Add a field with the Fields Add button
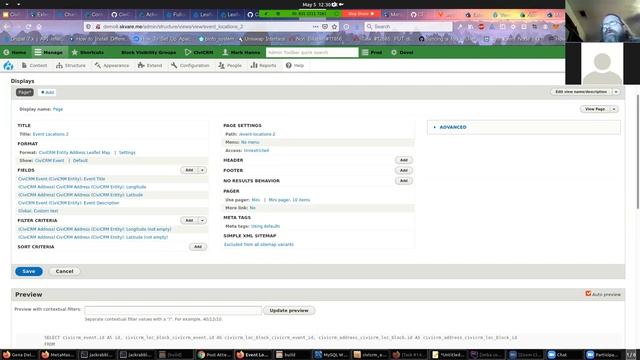The image size is (640, 360). pos(189,170)
